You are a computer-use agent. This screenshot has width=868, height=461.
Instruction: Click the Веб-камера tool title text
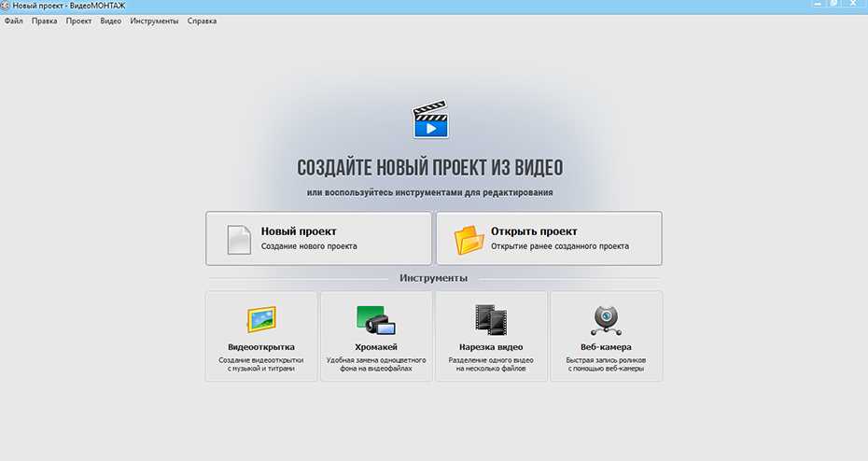coord(606,347)
